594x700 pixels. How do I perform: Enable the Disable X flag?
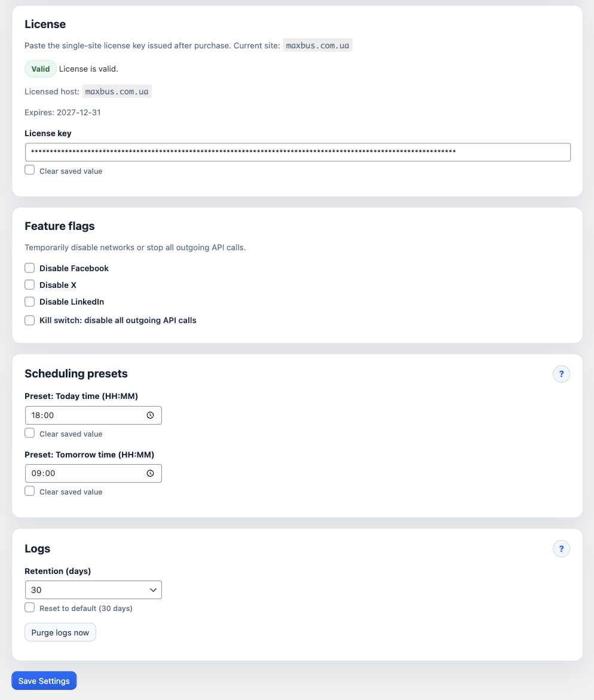click(x=29, y=284)
